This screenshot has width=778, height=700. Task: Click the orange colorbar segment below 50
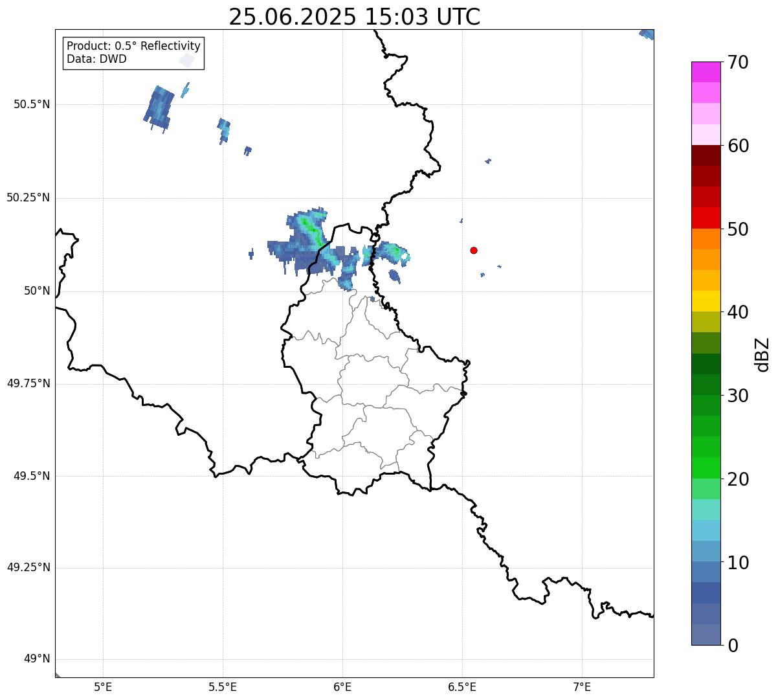[706, 239]
